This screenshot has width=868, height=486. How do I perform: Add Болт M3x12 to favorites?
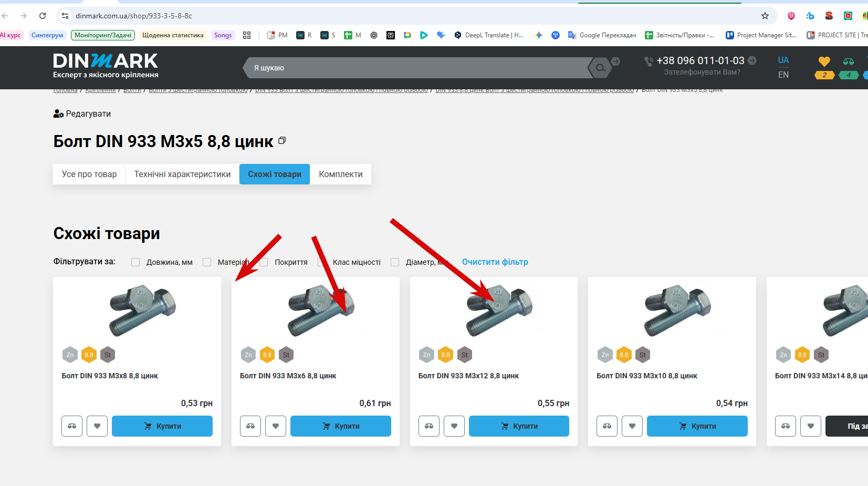tap(454, 426)
